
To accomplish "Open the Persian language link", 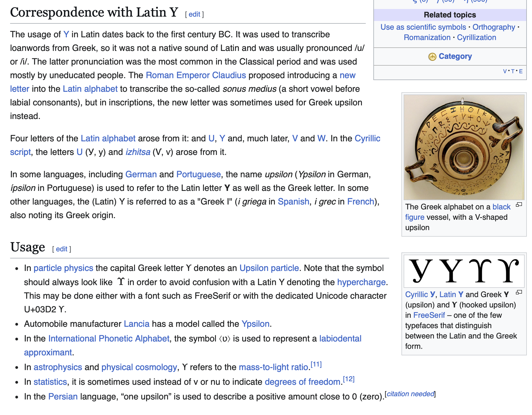I will [63, 396].
